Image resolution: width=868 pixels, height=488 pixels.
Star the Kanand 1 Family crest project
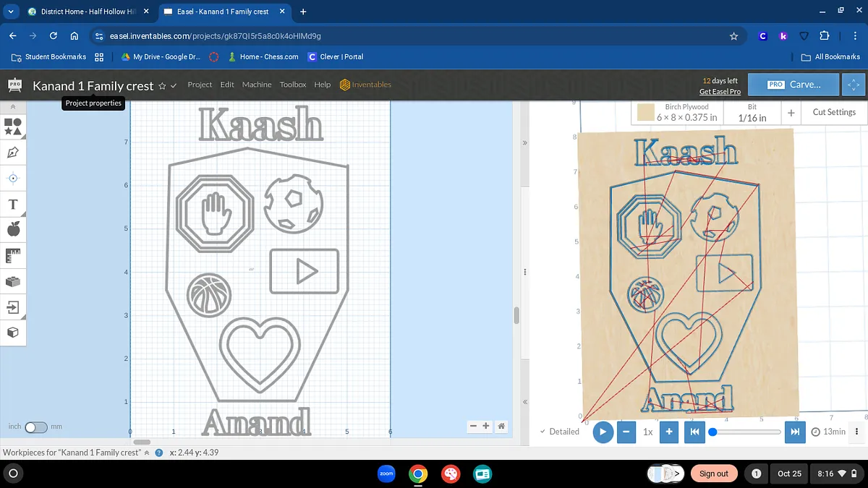pos(162,86)
